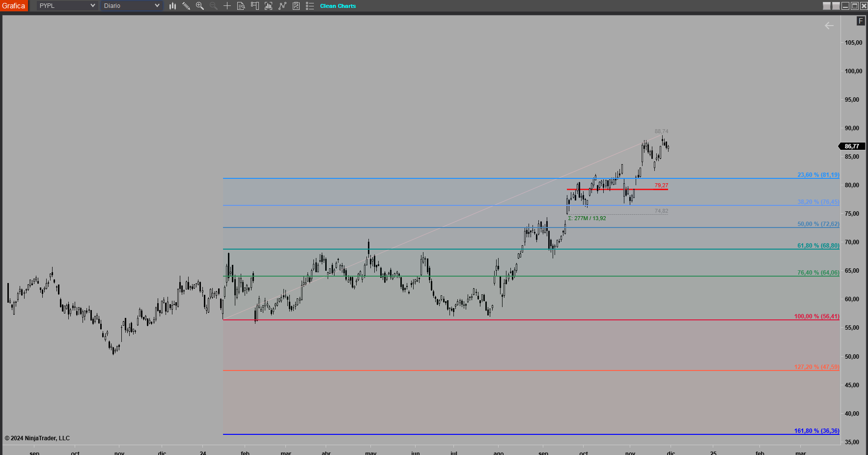Click the 35,00 price axis label

(x=852, y=442)
